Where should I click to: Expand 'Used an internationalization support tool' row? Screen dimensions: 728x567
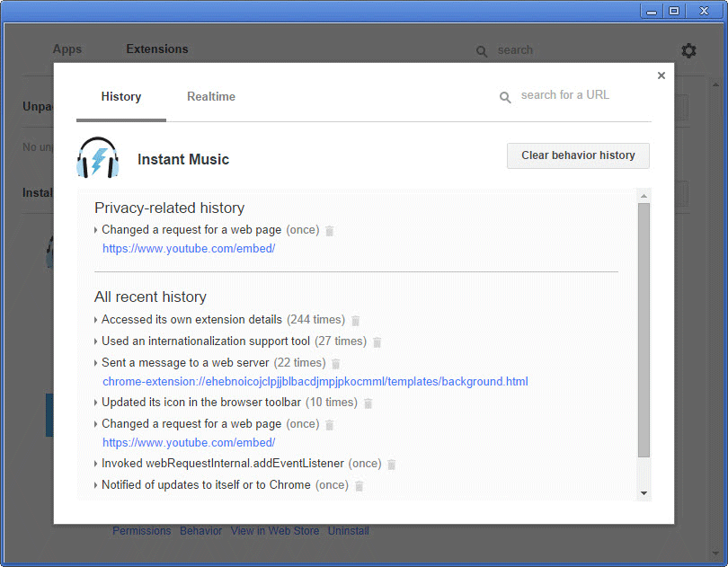95,341
